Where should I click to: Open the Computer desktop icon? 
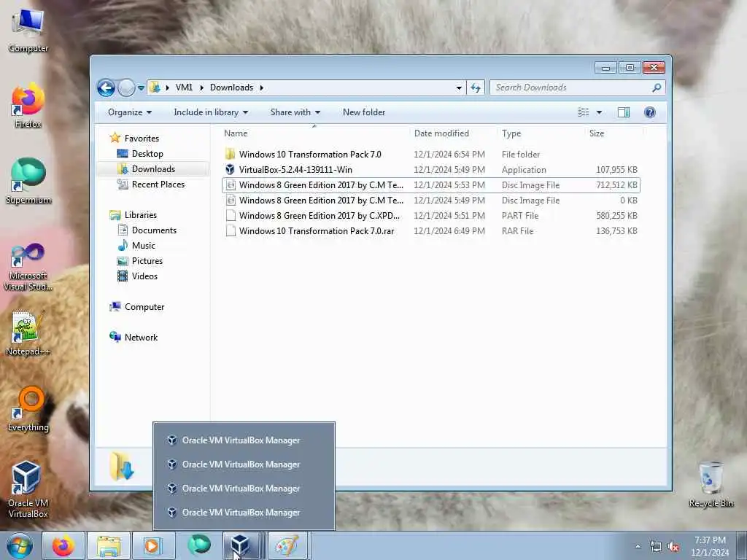pyautogui.click(x=28, y=31)
